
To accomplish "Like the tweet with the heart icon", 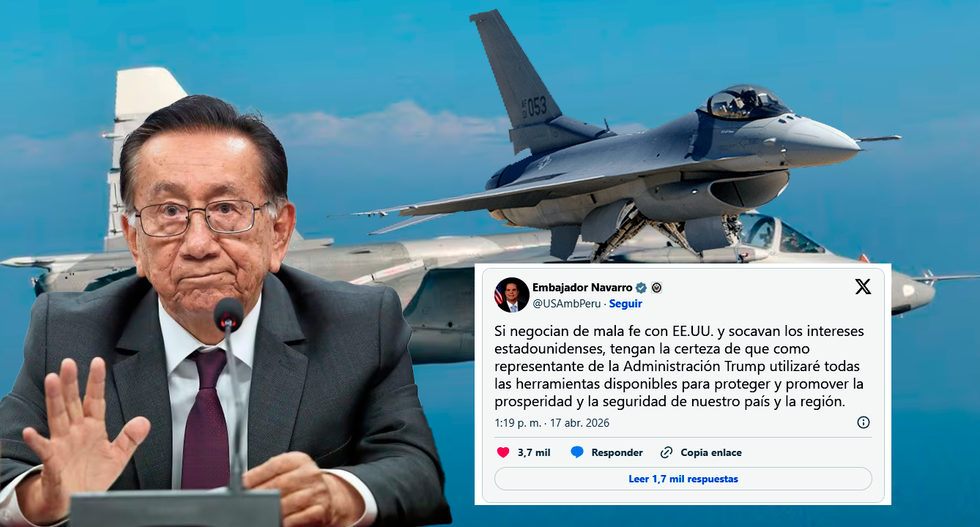I will pyautogui.click(x=502, y=452).
